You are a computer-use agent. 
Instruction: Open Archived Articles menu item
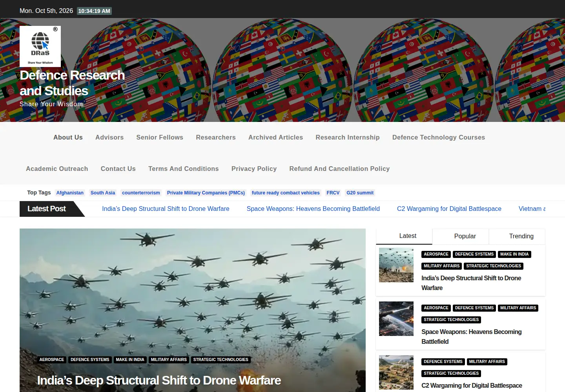click(275, 138)
